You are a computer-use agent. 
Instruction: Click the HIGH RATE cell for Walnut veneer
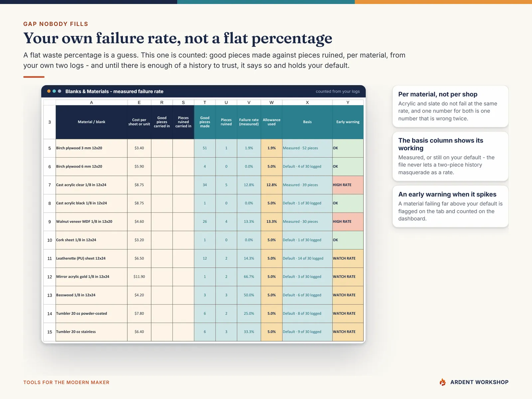tap(348, 222)
